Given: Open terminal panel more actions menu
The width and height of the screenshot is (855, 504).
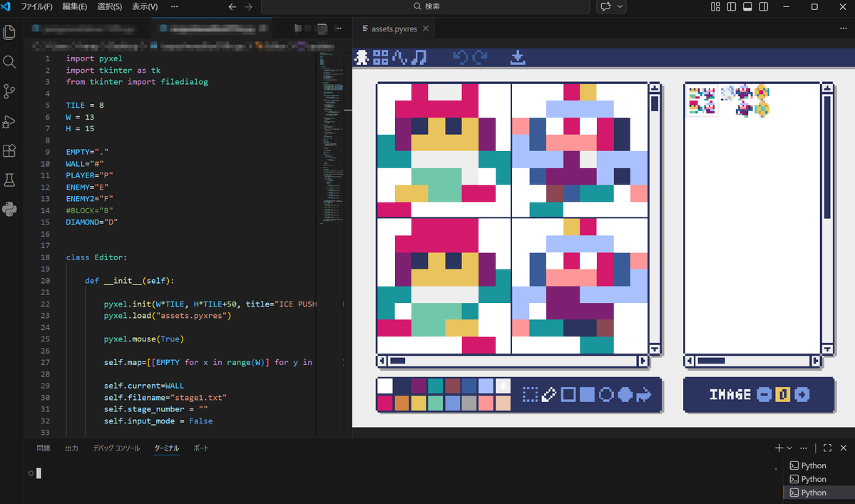Looking at the screenshot, I should pos(803,448).
